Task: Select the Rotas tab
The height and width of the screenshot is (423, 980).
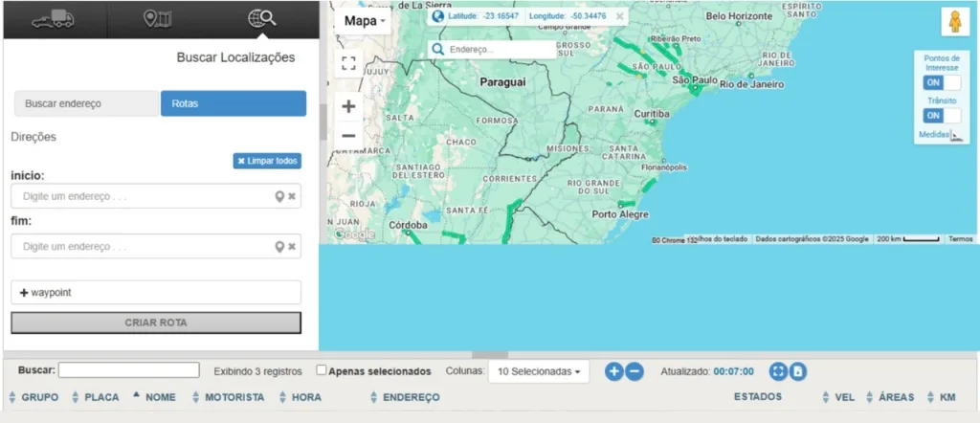Action: click(x=233, y=103)
